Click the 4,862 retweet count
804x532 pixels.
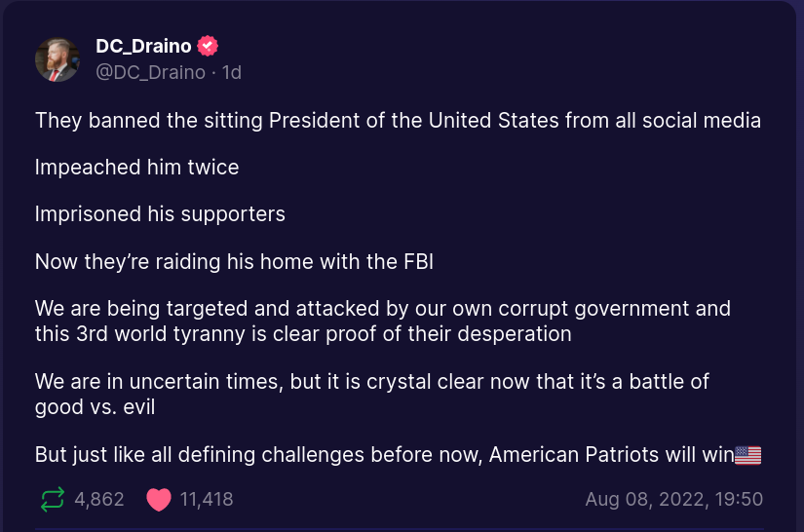point(99,500)
